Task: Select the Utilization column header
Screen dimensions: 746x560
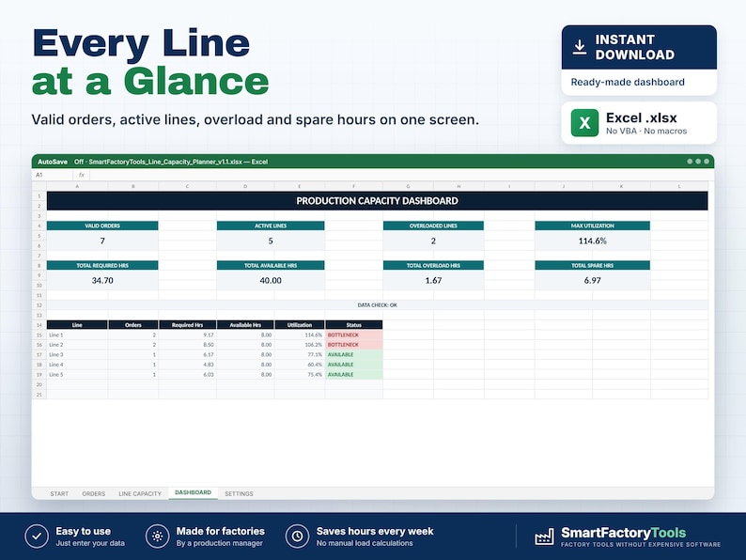Action: coord(300,325)
